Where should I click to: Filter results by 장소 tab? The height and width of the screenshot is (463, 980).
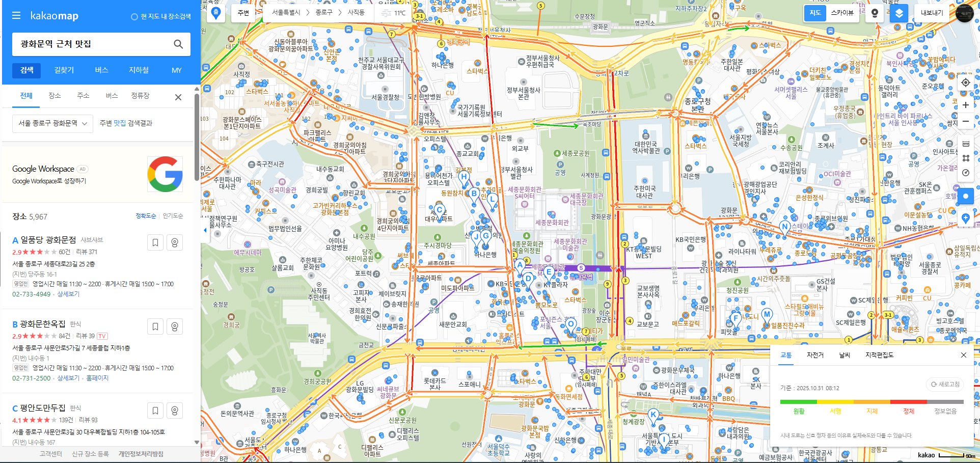tap(55, 96)
